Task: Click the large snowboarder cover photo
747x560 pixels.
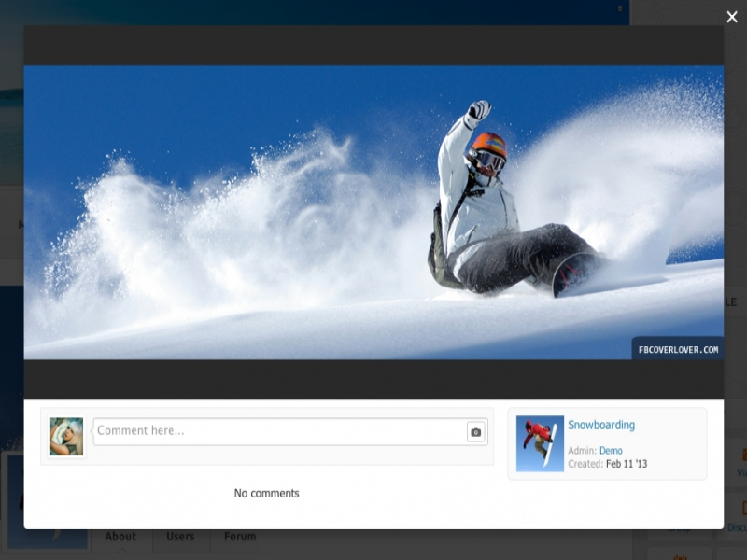Action: [x=373, y=212]
